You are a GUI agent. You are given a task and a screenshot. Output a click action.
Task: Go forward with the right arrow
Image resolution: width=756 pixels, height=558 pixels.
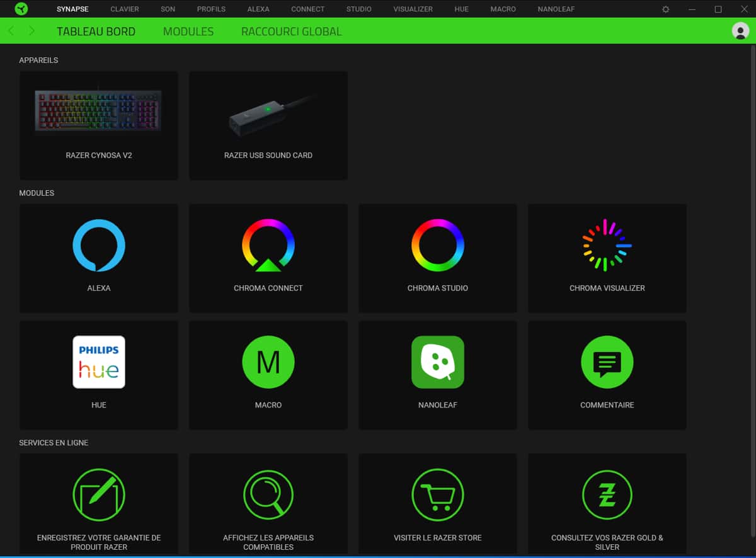(x=31, y=31)
